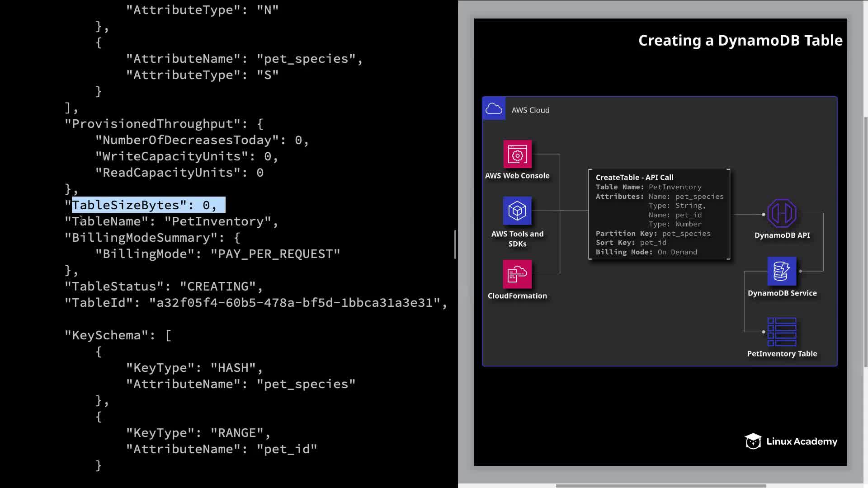The image size is (868, 488).
Task: Click the CreateTable - API Call box title
Action: pyautogui.click(x=634, y=178)
